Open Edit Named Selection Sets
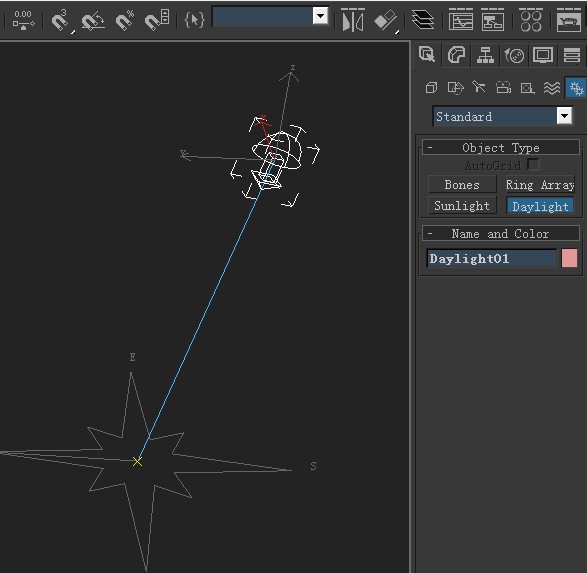Viewport: 587px width, 573px height. pos(194,20)
